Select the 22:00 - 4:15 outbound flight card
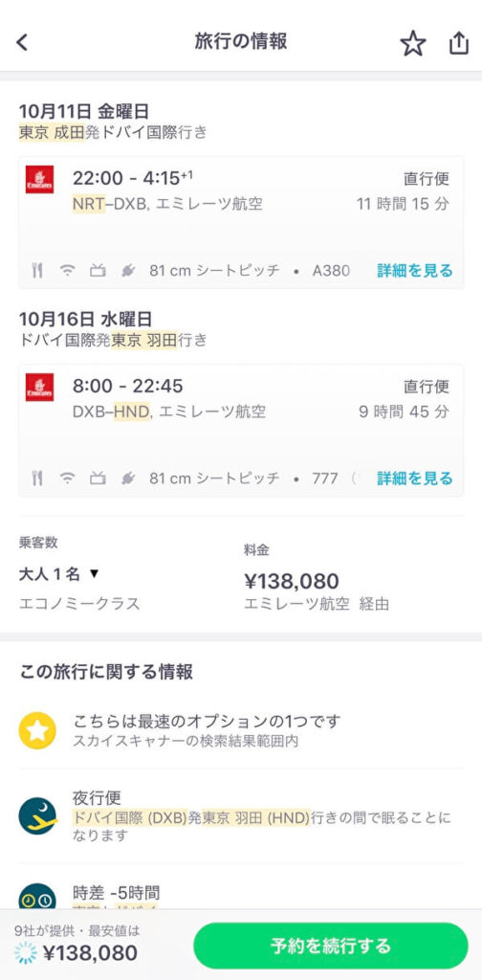The height and width of the screenshot is (980, 482). [x=241, y=222]
